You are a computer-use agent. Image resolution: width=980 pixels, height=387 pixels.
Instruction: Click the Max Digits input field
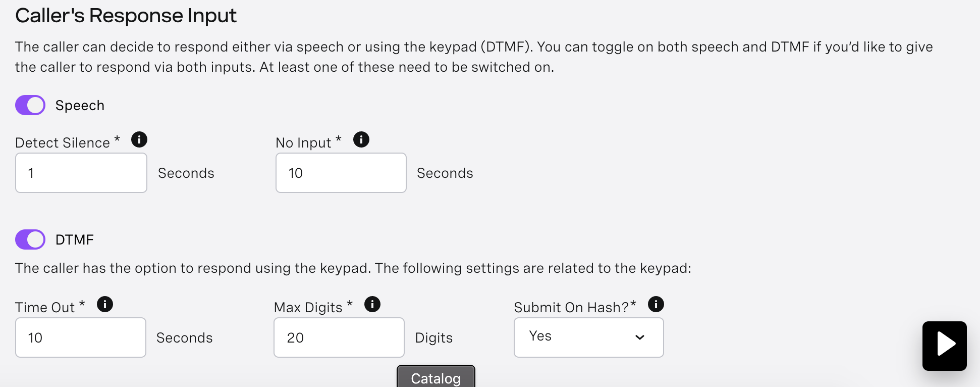339,337
